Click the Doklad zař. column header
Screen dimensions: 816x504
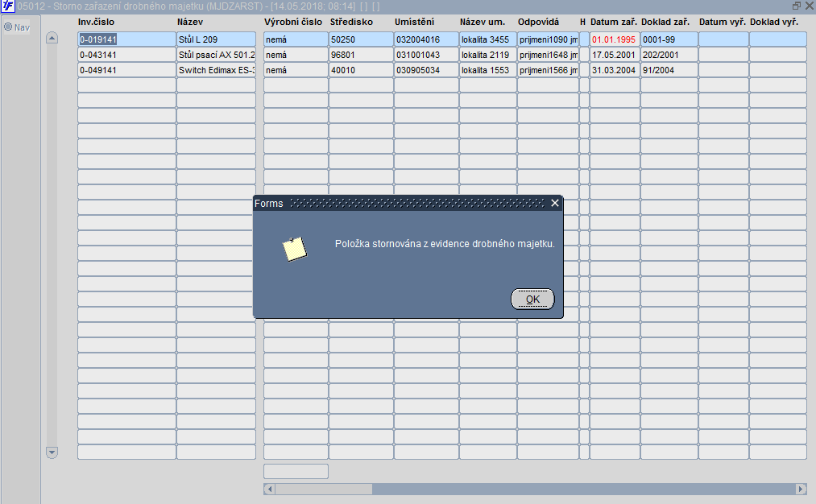[x=665, y=22]
